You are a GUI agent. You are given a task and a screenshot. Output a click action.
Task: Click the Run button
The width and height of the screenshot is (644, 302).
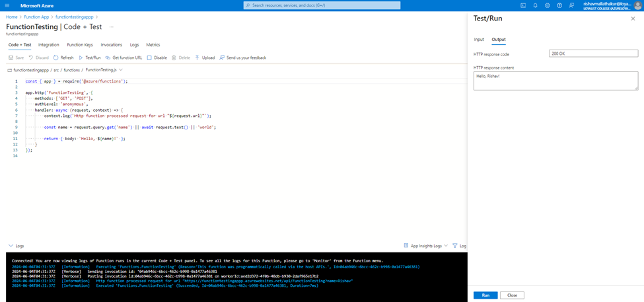485,295
